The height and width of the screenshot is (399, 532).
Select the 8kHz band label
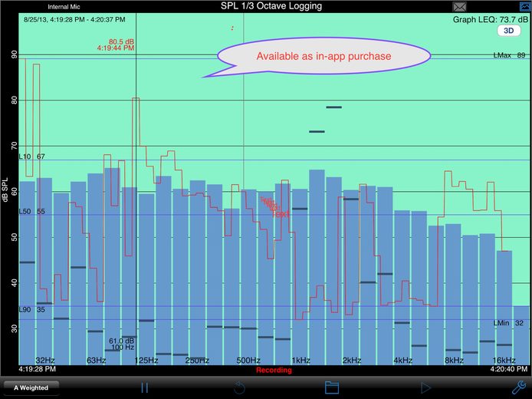454,361
